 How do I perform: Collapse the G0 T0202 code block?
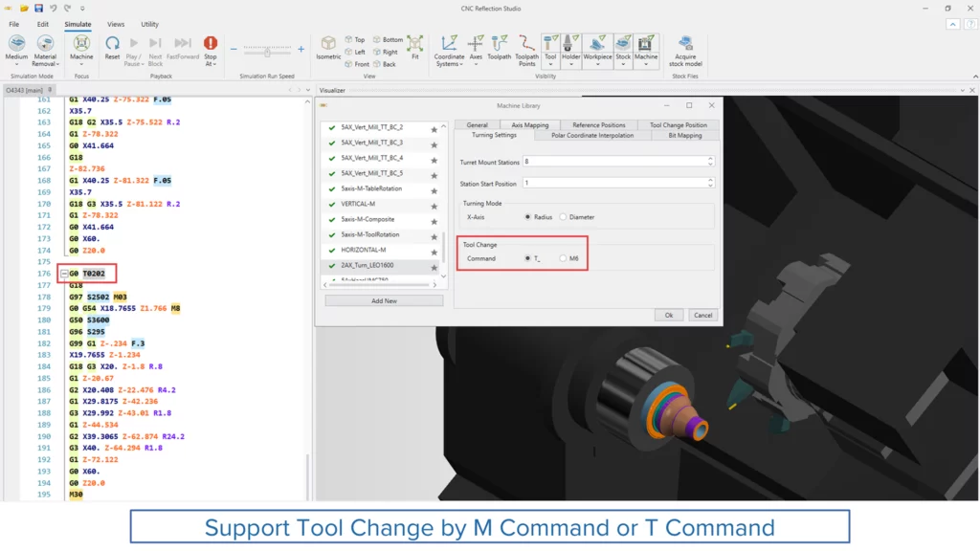pyautogui.click(x=64, y=274)
